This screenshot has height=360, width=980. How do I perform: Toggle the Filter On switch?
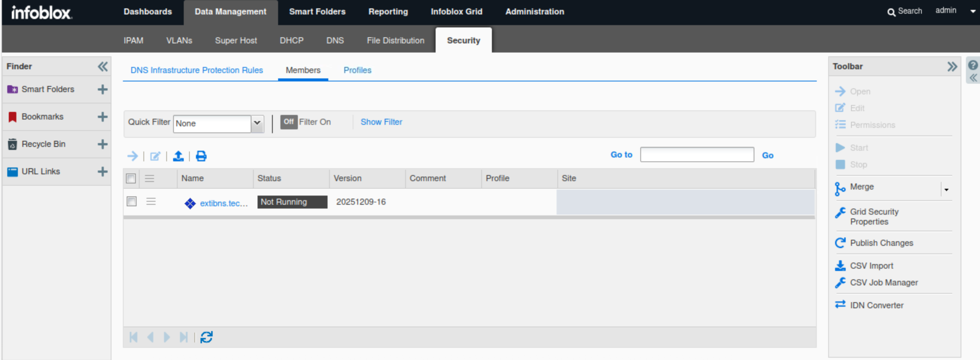click(x=288, y=122)
